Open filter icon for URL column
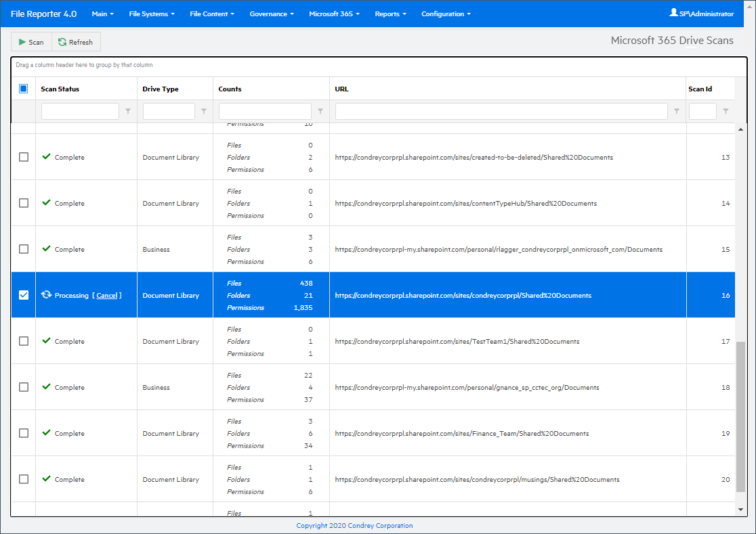This screenshot has height=534, width=756. tap(677, 112)
